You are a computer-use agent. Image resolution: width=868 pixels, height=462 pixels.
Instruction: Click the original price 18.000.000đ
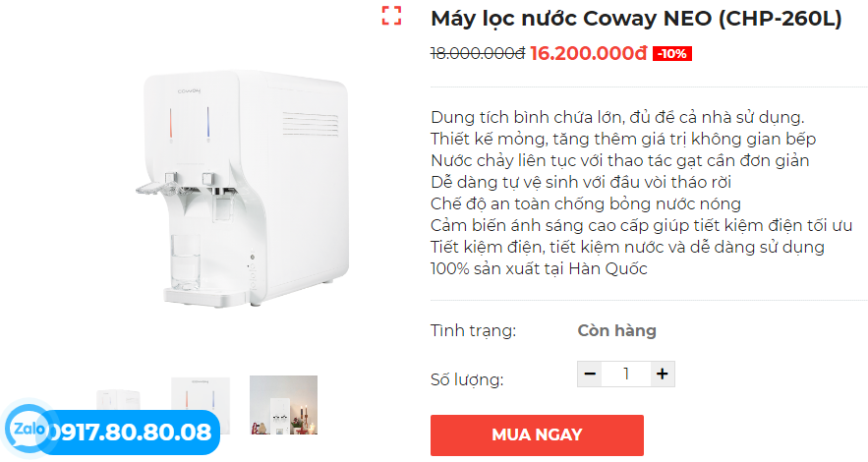pos(478,53)
